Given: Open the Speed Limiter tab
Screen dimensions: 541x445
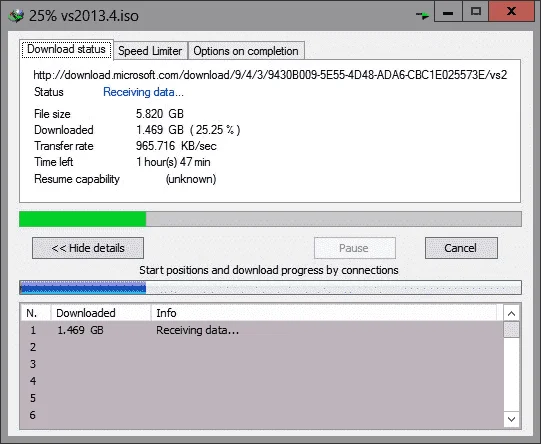Looking at the screenshot, I should click(150, 51).
